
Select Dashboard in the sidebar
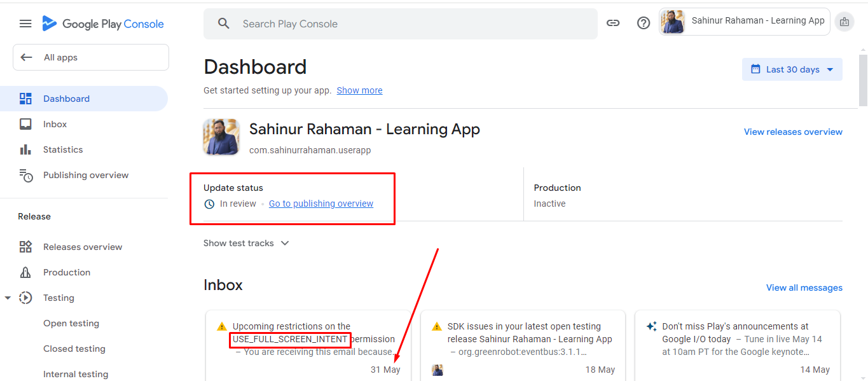(x=84, y=99)
